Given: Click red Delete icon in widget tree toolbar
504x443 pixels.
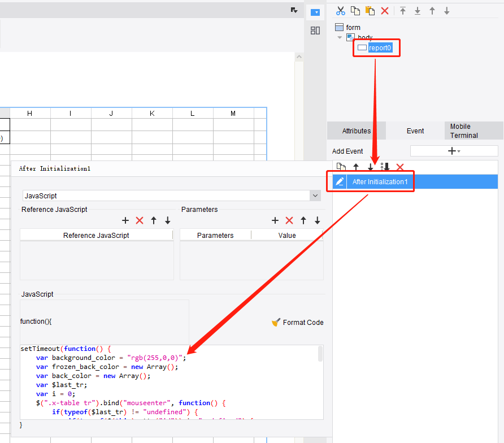Looking at the screenshot, I should (385, 11).
